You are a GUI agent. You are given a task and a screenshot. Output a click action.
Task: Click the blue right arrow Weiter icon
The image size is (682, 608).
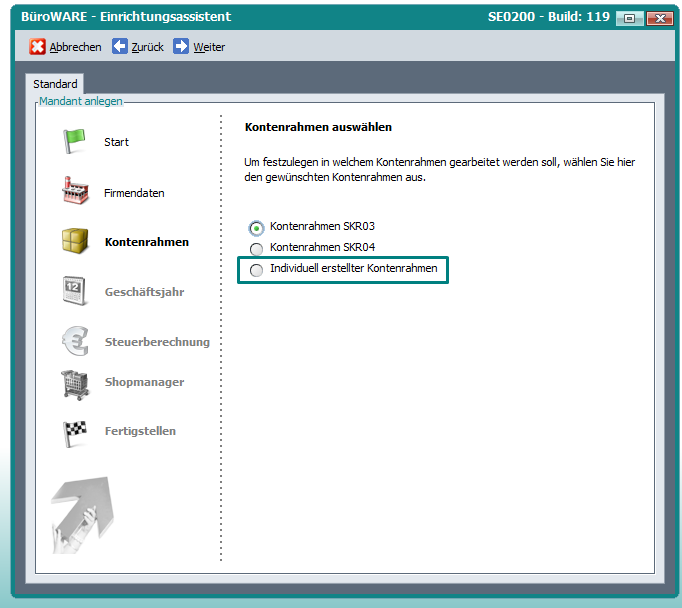(181, 47)
